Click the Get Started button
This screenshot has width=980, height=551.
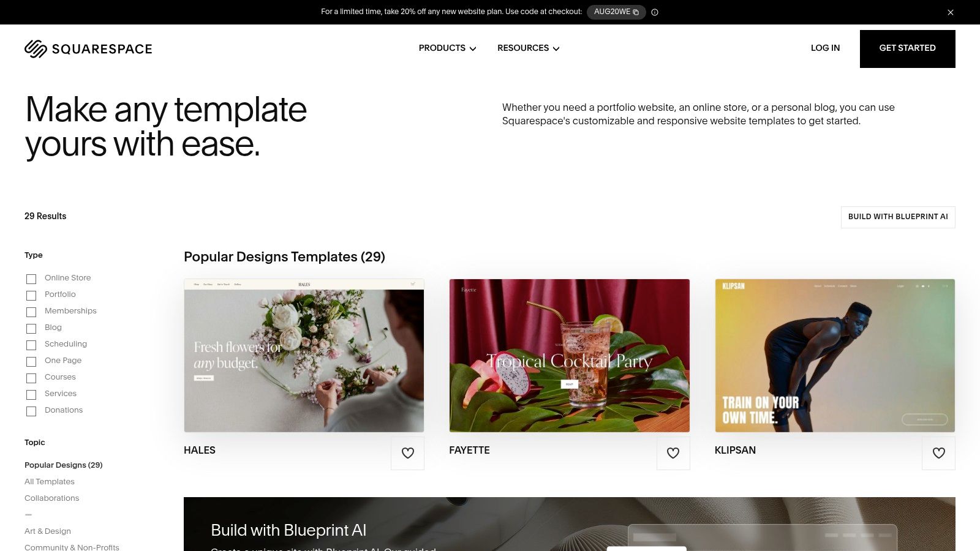tap(908, 49)
